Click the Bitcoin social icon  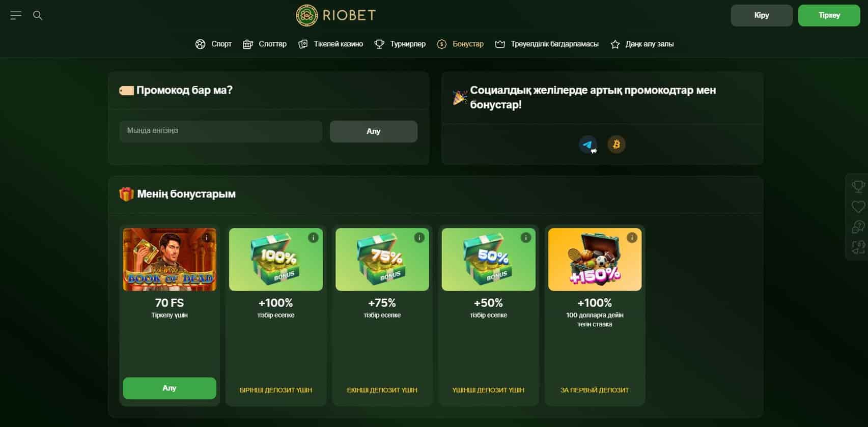click(x=617, y=145)
